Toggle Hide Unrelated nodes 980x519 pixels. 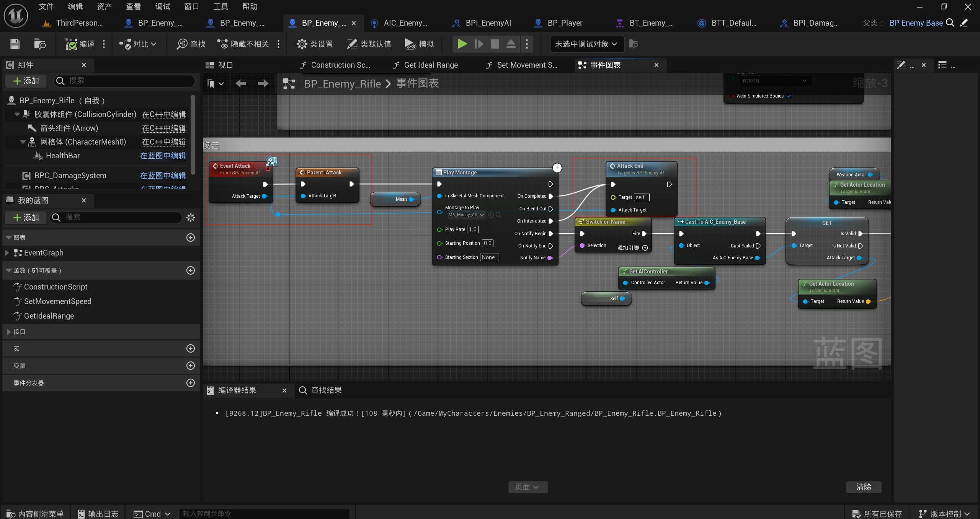click(x=243, y=44)
